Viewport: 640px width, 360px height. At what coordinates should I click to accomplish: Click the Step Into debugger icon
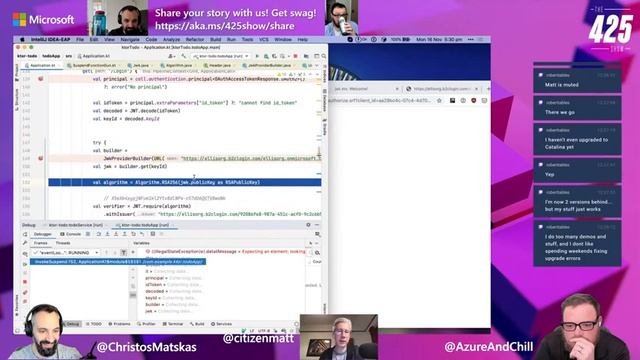click(x=107, y=234)
